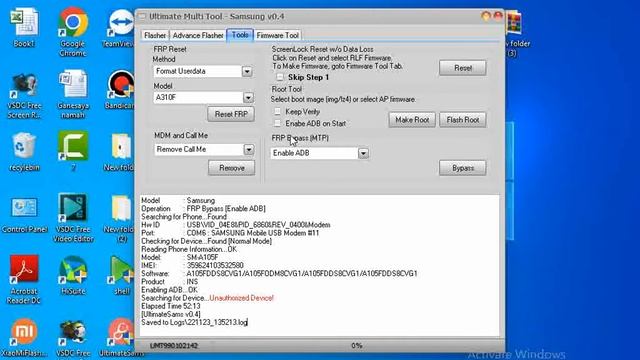The height and width of the screenshot is (360, 640).
Task: Click the Remove button under MDM
Action: coord(231,168)
